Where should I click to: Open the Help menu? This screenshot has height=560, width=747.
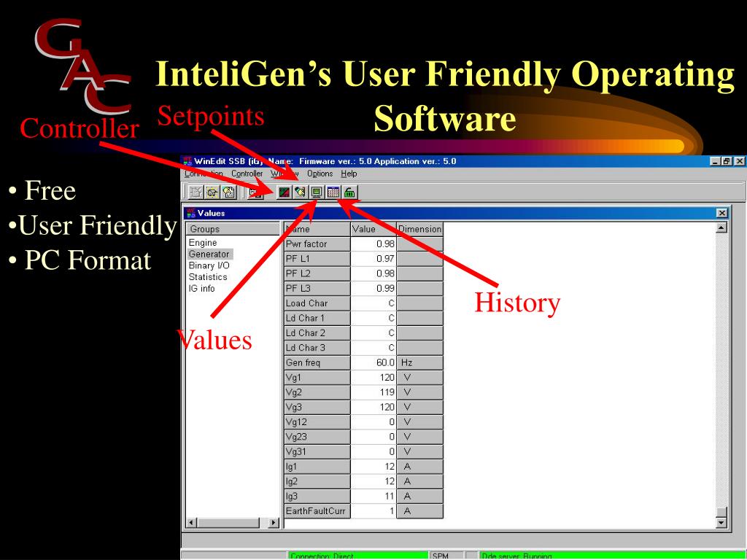click(349, 174)
